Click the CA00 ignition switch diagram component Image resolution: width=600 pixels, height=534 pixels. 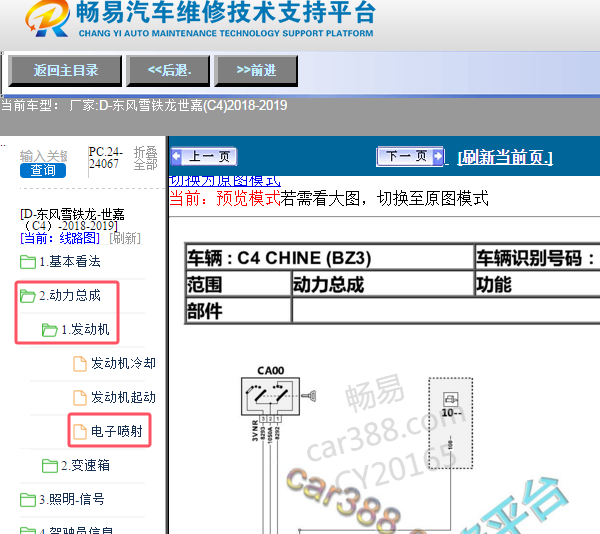coord(270,396)
